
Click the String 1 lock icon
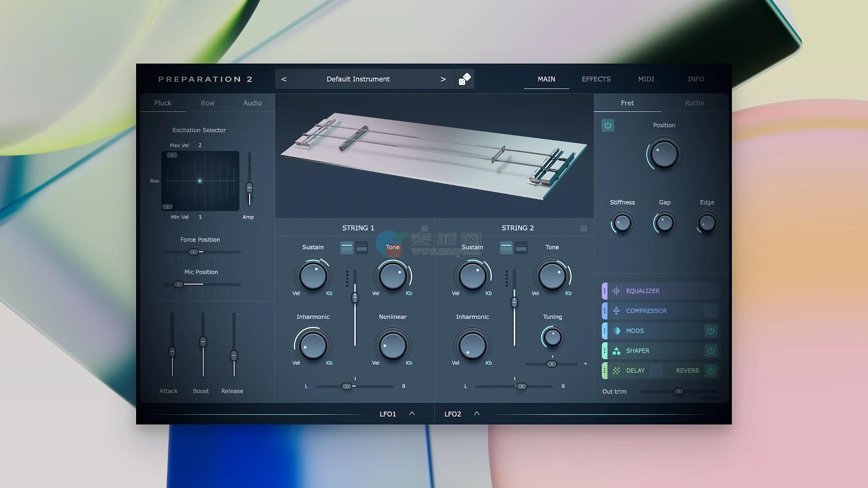(x=424, y=227)
